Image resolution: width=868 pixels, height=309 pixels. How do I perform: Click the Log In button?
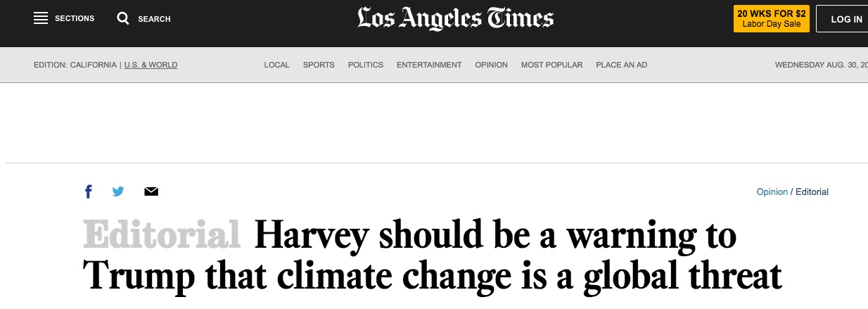coord(846,19)
